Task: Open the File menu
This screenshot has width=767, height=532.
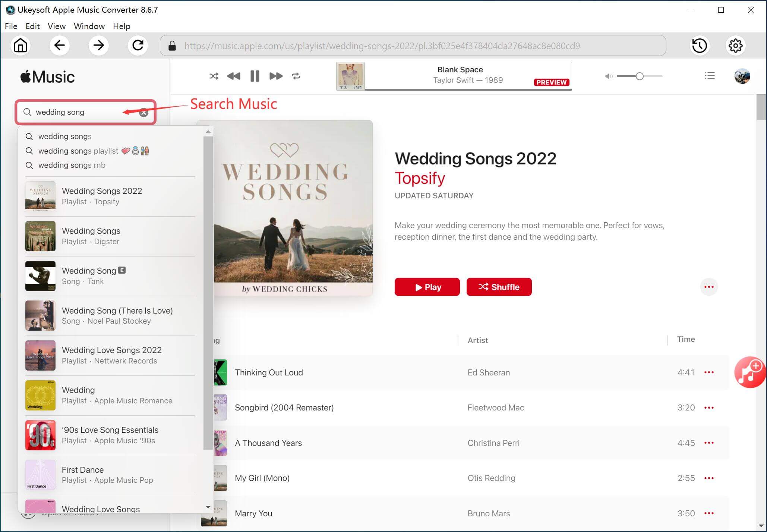Action: pyautogui.click(x=11, y=26)
